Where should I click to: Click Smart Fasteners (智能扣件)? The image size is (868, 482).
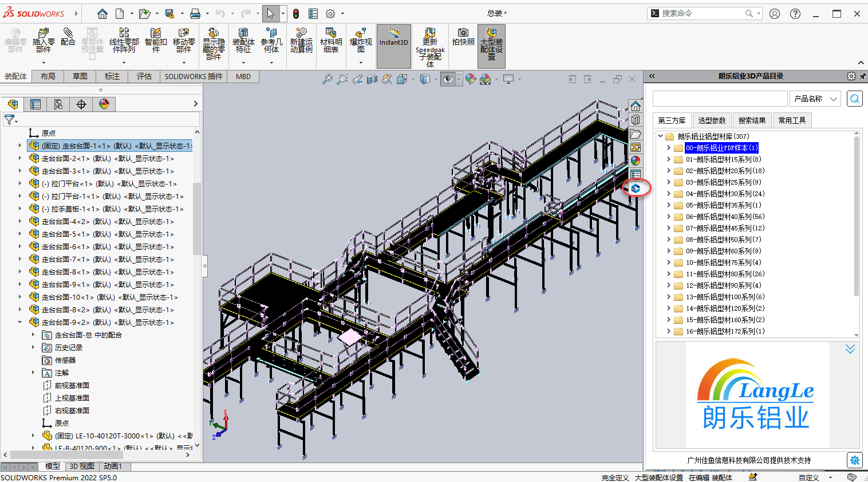pyautogui.click(x=156, y=40)
